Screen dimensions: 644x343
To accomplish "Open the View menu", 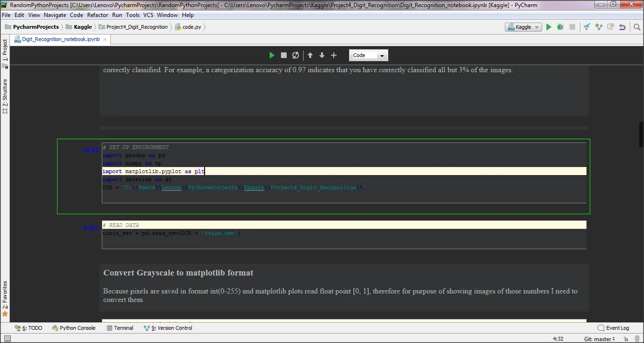I will (34, 15).
